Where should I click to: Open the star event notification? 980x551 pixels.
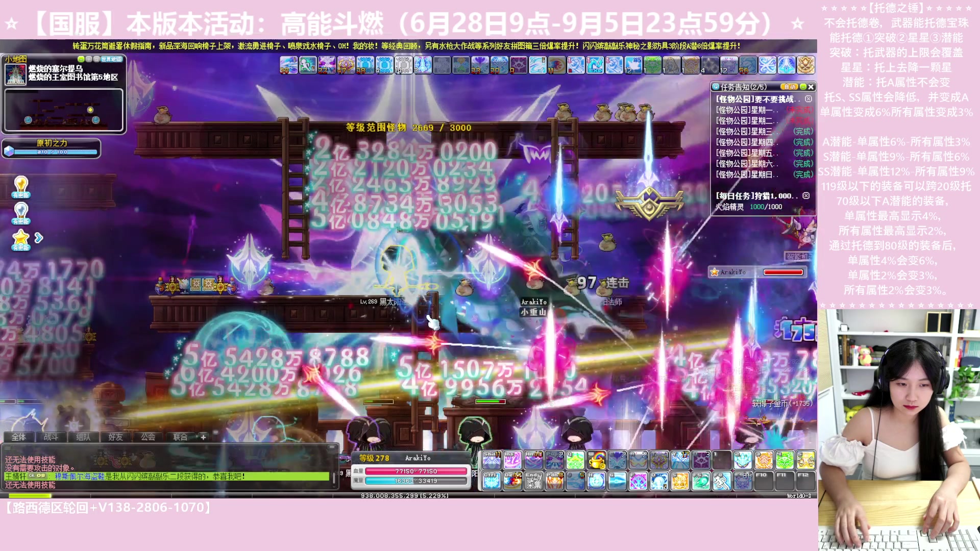coord(21,239)
